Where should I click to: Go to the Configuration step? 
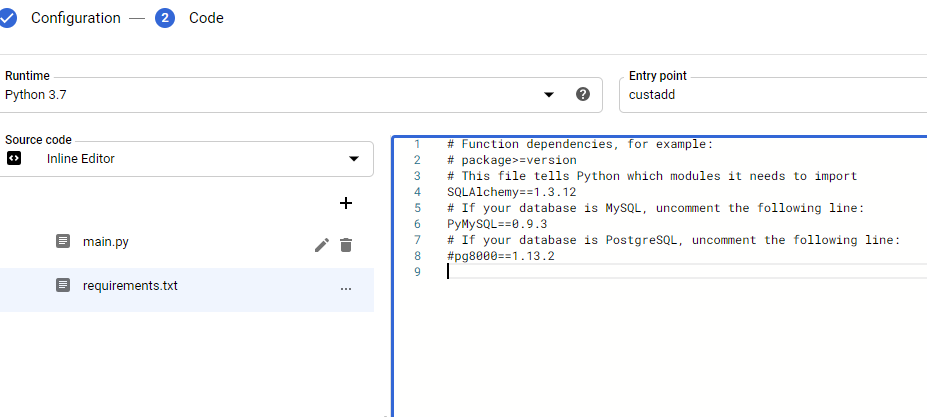(x=76, y=18)
